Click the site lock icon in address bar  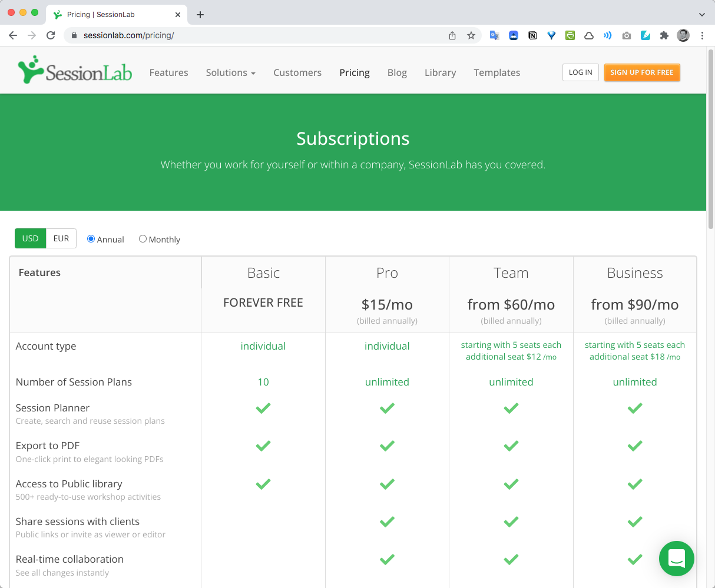pyautogui.click(x=74, y=35)
